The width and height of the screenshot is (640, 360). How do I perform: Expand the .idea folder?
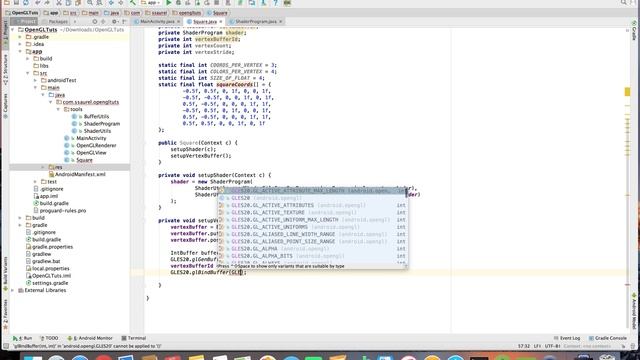[x=20, y=44]
